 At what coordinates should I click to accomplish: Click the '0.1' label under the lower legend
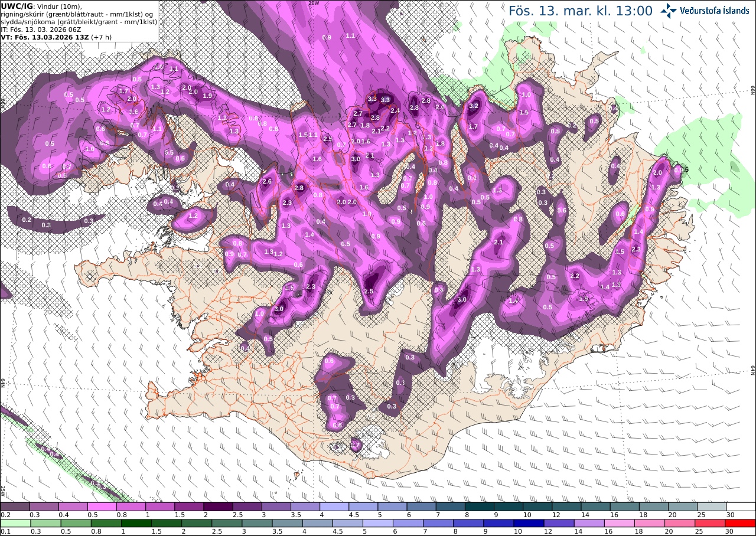pyautogui.click(x=4, y=531)
